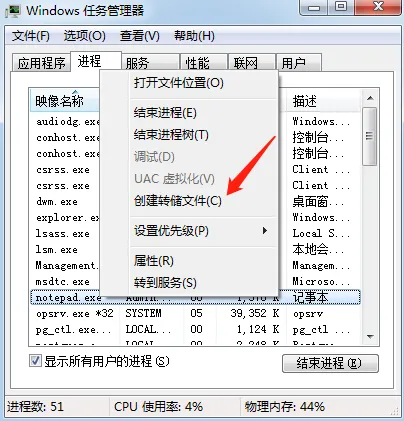
Task: Click the scrollbar up arrow
Action: tap(370, 98)
